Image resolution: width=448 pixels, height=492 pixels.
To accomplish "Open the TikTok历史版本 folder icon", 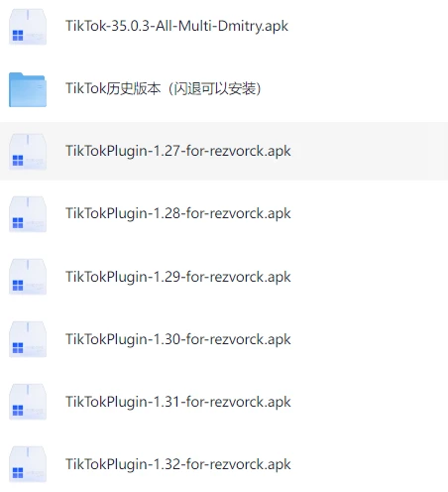I will point(28,89).
